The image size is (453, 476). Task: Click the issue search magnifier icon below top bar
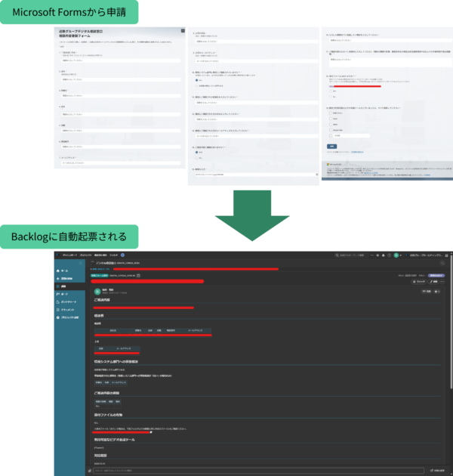click(442, 263)
